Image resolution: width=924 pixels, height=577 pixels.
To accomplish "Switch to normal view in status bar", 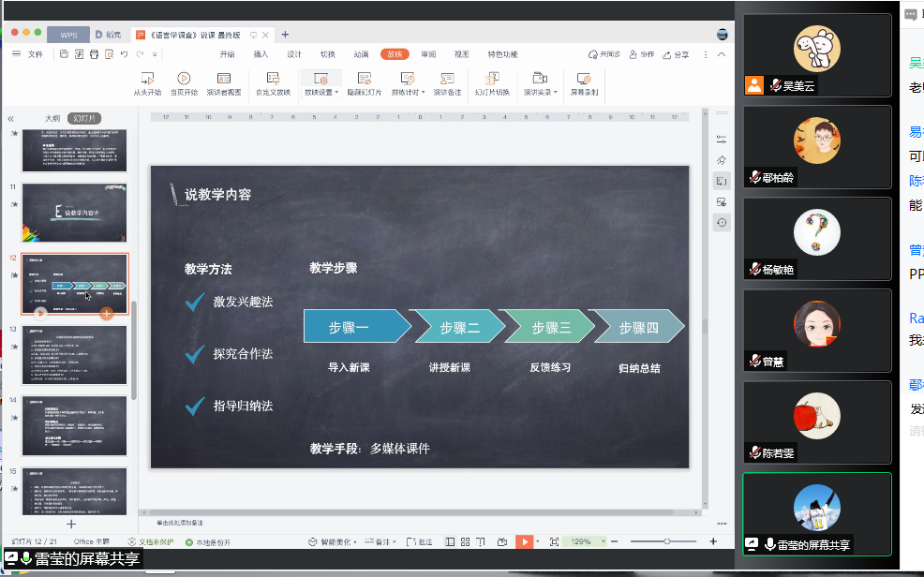I will click(450, 541).
